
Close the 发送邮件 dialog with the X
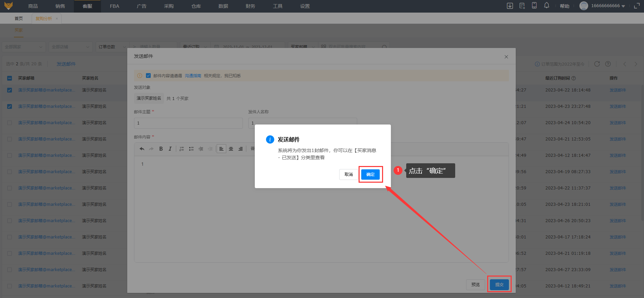[506, 57]
